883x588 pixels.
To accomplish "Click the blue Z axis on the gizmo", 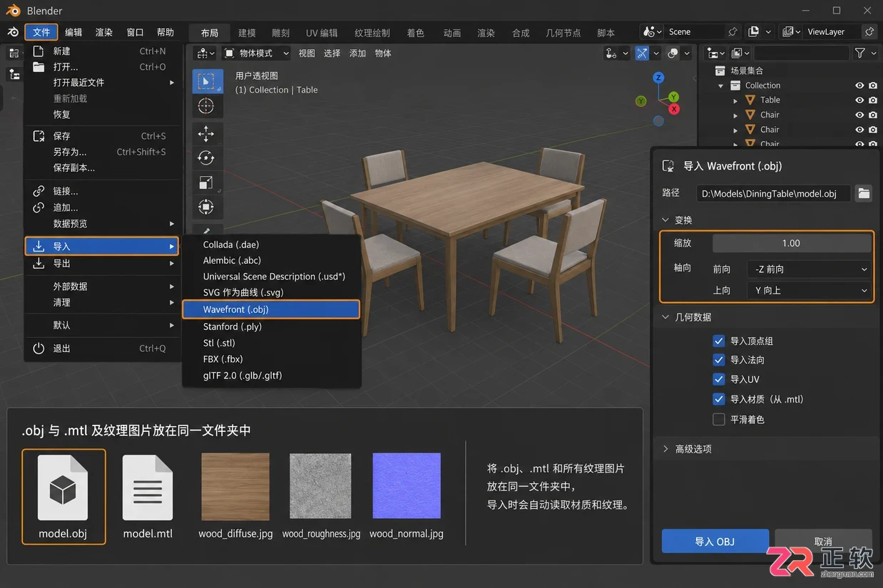I will [x=658, y=77].
